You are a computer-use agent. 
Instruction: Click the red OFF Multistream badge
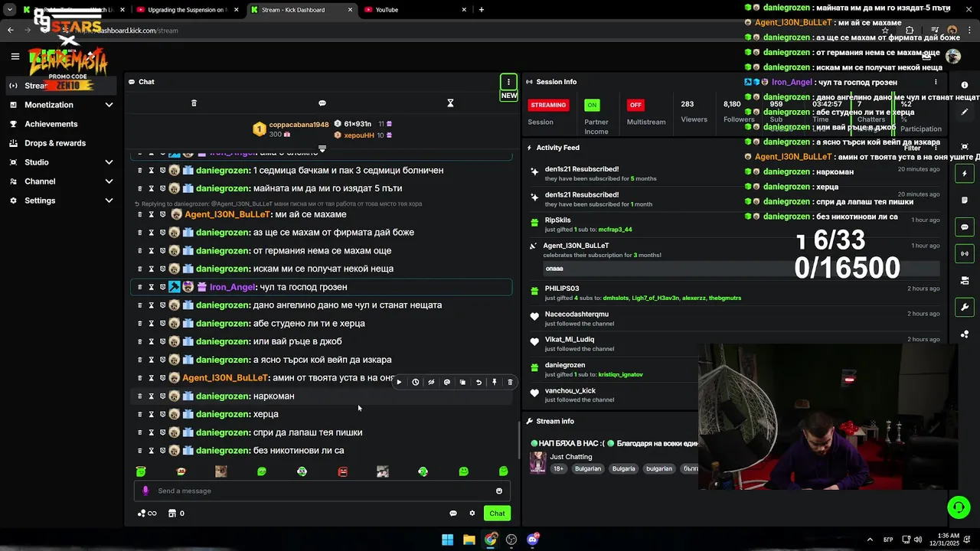[x=635, y=105]
